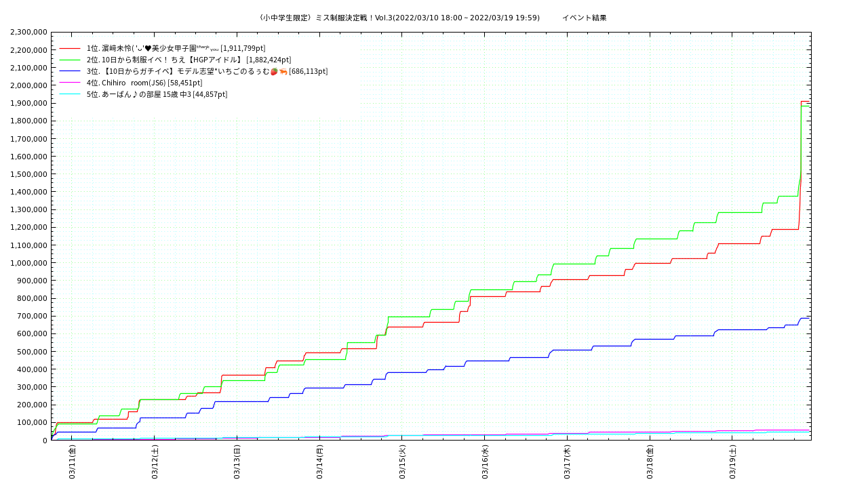The image size is (868, 488).
Task: Click the 1,911,799pt score in the 1位 legend entry
Action: tap(243, 48)
